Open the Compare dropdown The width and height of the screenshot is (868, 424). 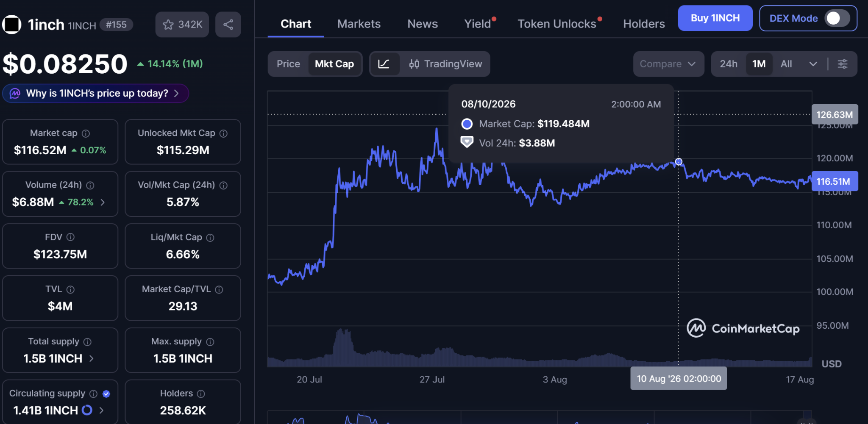click(x=668, y=64)
